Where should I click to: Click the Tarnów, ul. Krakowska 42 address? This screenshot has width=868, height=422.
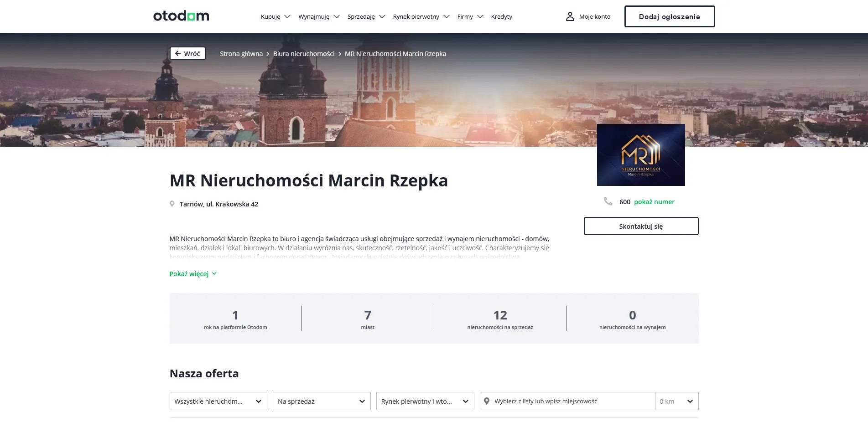219,204
